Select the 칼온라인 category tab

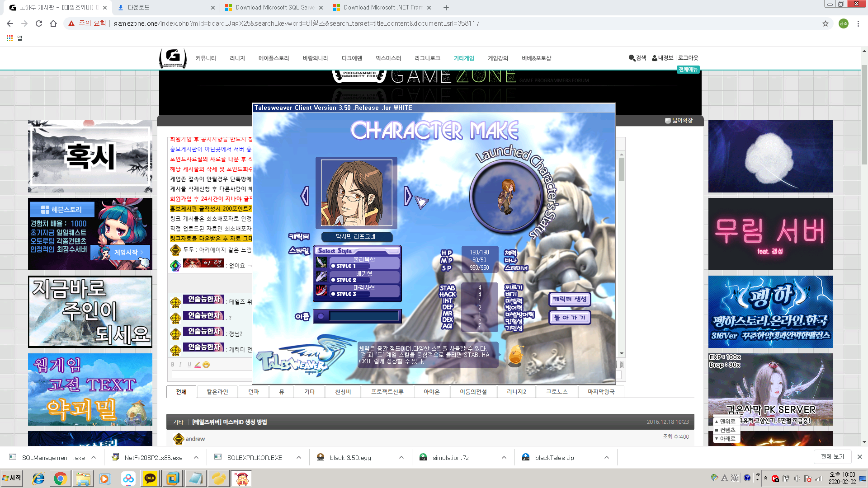click(x=217, y=392)
